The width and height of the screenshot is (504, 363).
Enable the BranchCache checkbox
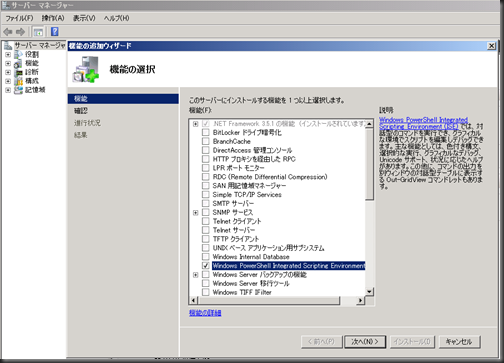206,141
